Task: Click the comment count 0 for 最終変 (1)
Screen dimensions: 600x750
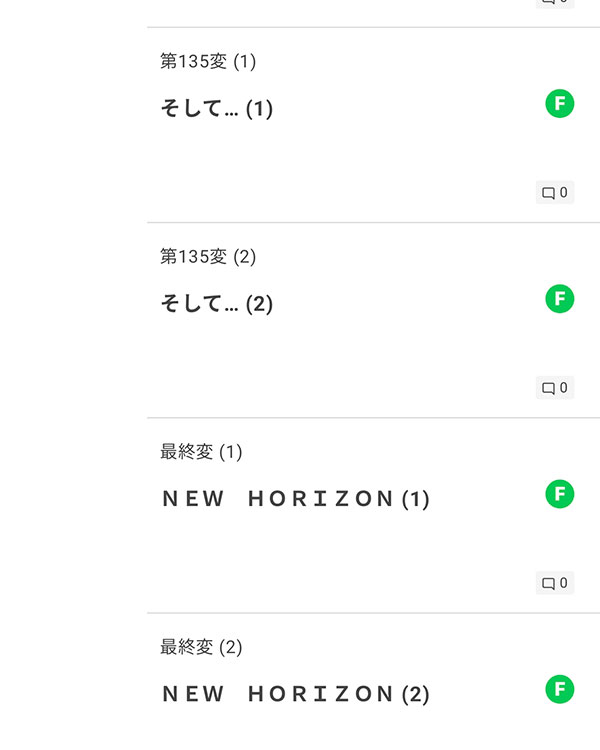Action: tap(564, 583)
